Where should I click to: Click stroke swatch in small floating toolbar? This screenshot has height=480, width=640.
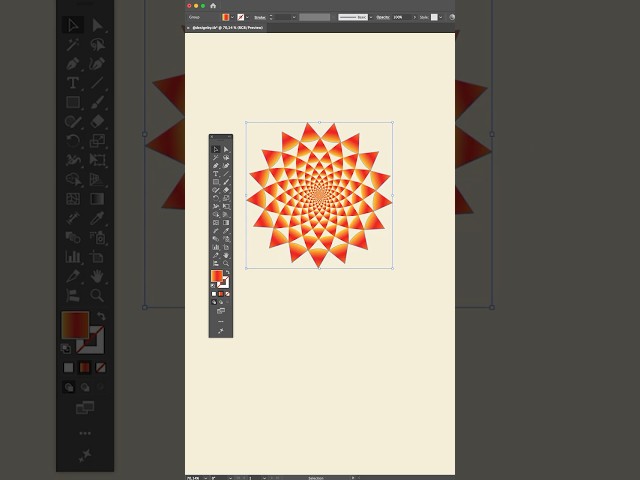coord(223,282)
